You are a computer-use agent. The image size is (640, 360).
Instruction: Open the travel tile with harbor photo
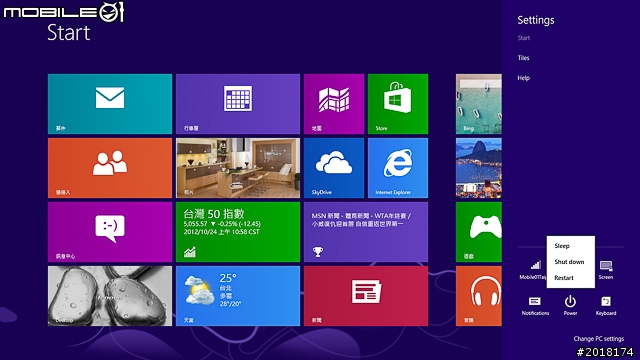click(x=479, y=168)
